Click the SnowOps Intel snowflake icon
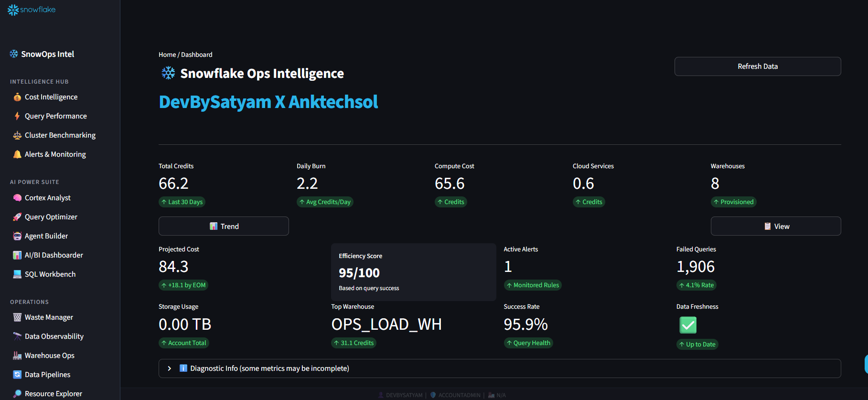 coord(14,54)
